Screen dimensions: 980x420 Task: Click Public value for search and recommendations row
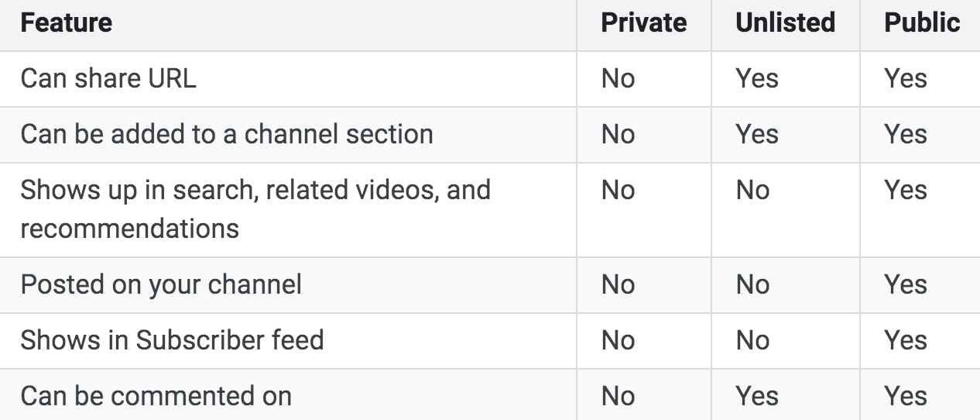906,190
